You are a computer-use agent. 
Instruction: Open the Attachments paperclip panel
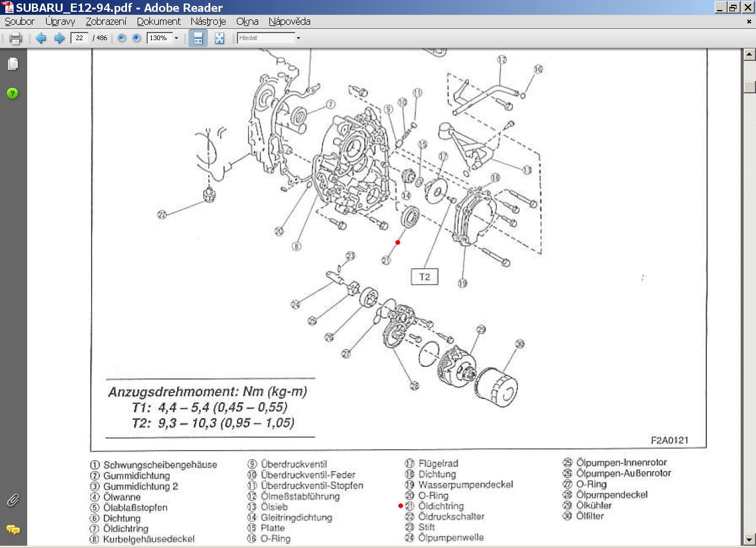coord(12,501)
